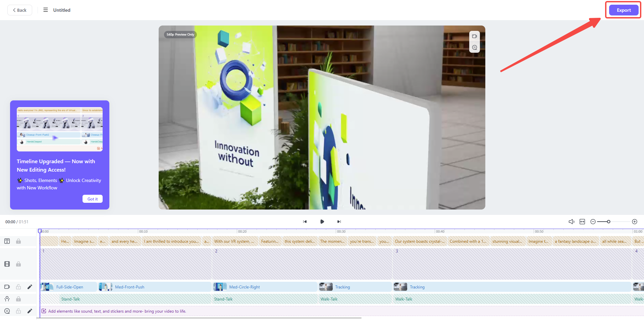Click the elements track icon
This screenshot has height=320, width=644.
pyautogui.click(x=7, y=311)
